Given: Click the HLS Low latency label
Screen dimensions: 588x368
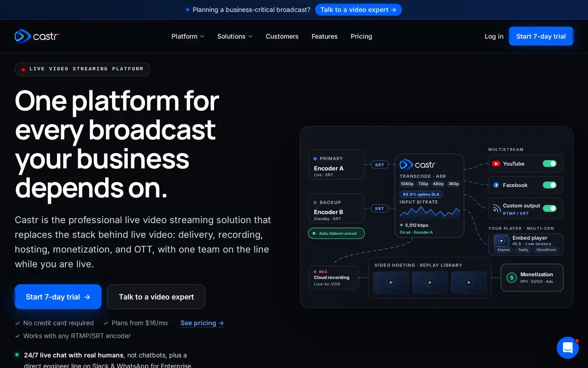Looking at the screenshot, I should point(532,244).
